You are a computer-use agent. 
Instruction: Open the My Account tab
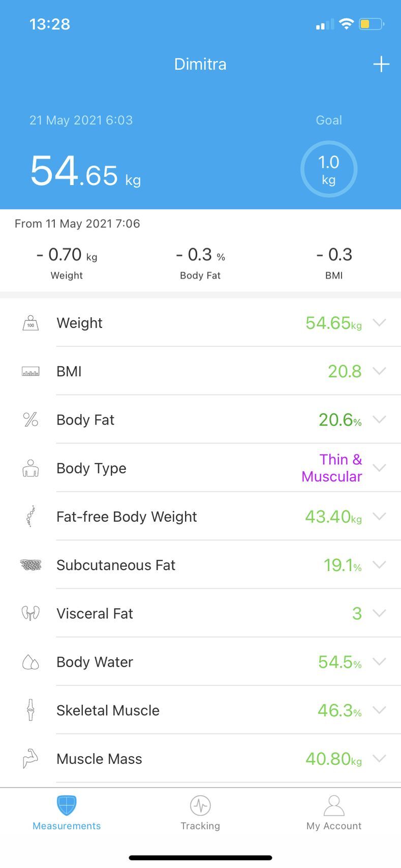(x=334, y=814)
